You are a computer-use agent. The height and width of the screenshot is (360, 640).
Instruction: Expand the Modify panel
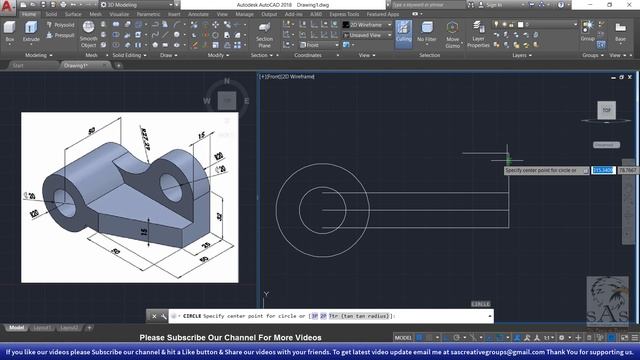218,55
